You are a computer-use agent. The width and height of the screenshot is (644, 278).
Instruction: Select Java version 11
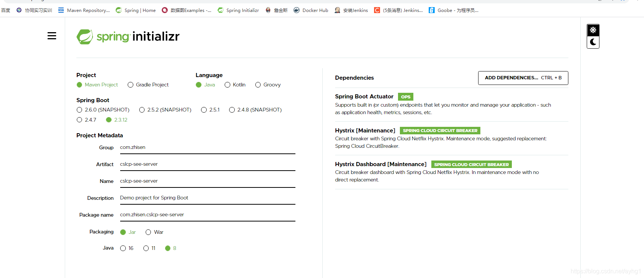pyautogui.click(x=149, y=248)
